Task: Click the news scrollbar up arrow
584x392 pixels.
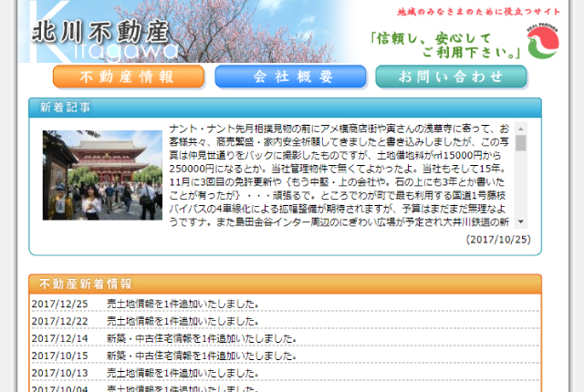Action: pos(521,129)
